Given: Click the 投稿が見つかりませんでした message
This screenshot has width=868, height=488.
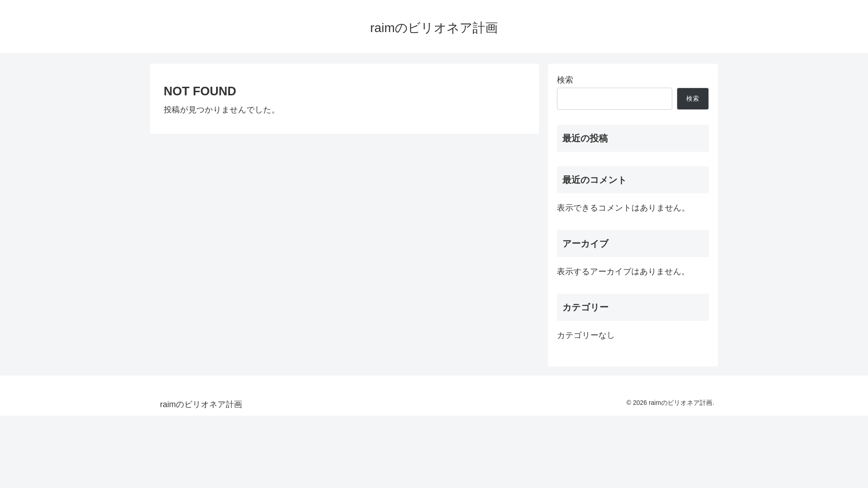Looking at the screenshot, I should pos(221,110).
